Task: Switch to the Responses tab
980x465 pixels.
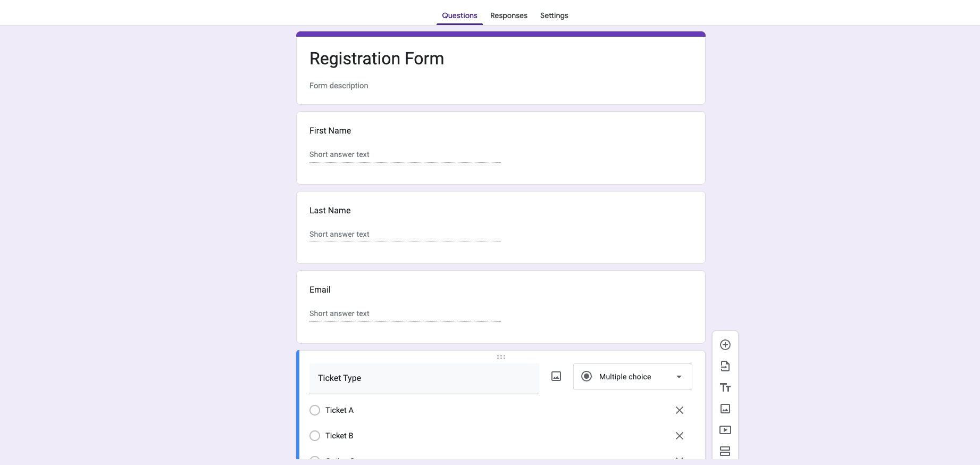Action: [x=508, y=15]
